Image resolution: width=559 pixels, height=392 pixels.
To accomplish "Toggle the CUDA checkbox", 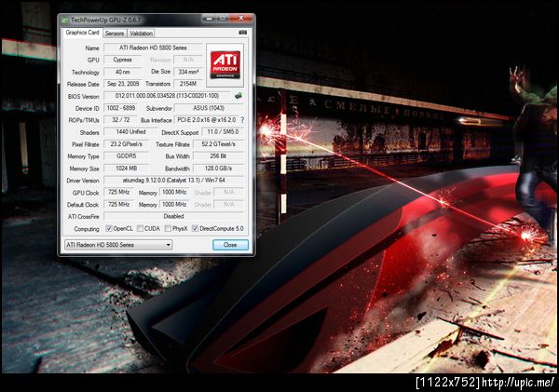I will (x=140, y=228).
